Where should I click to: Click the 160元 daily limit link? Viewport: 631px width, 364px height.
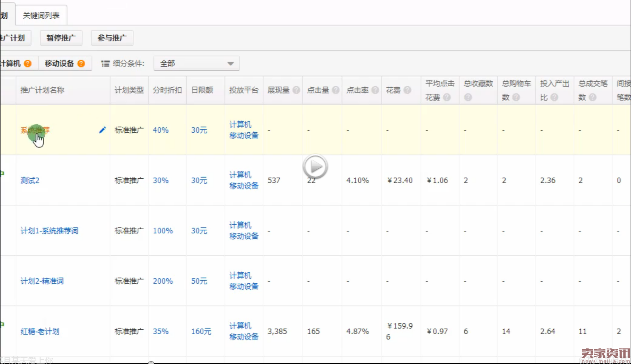click(x=201, y=331)
